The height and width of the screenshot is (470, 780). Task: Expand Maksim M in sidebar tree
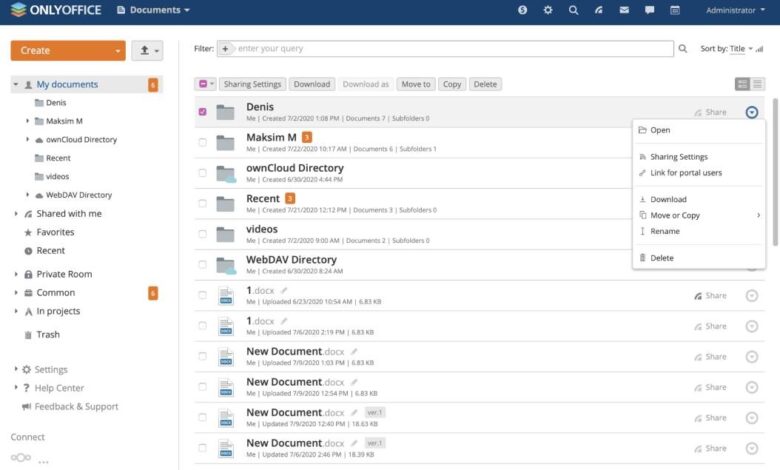pos(27,121)
